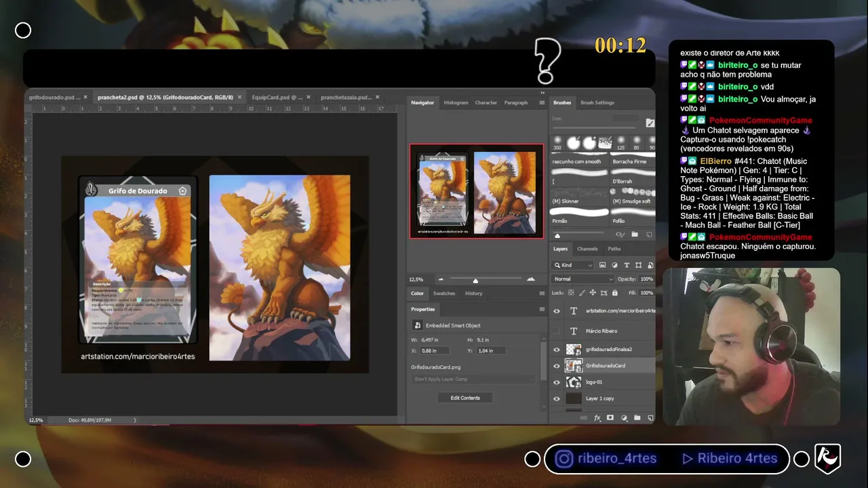Open the layer Fill value dropdown

click(x=646, y=293)
